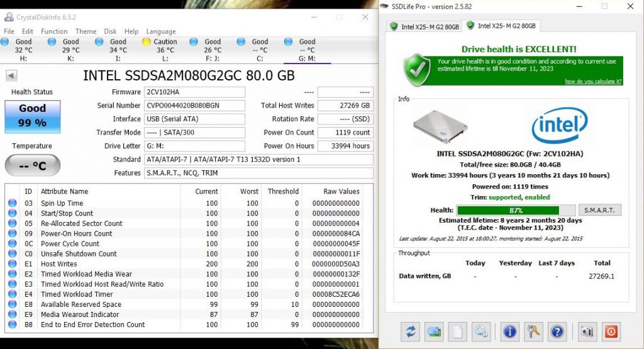Image resolution: width=644 pixels, height=349 pixels.
Task: Open the Edit menu
Action: pyautogui.click(x=28, y=31)
